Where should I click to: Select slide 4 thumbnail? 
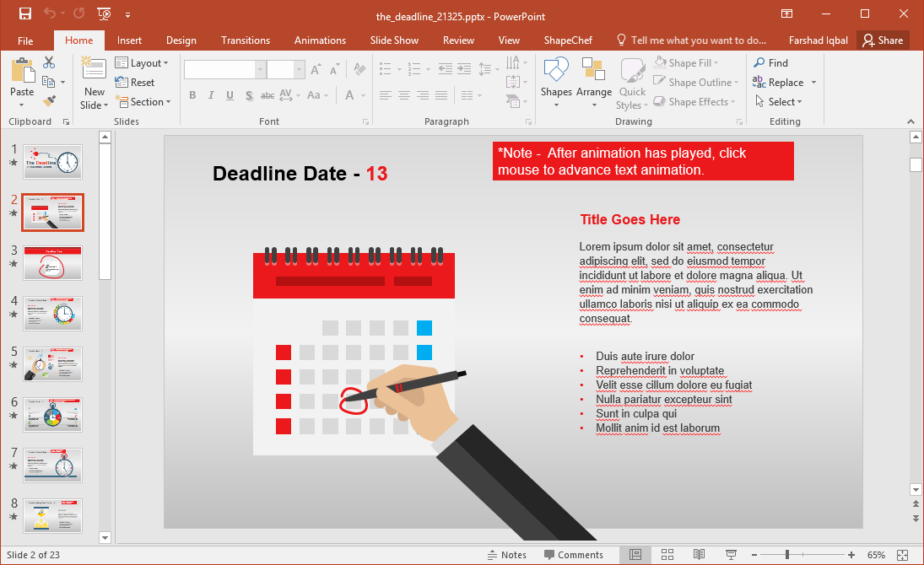52,313
